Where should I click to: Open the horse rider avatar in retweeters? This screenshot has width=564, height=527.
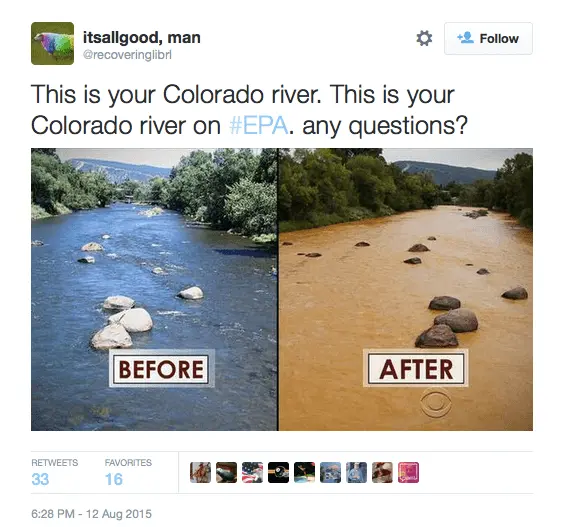[x=200, y=472]
